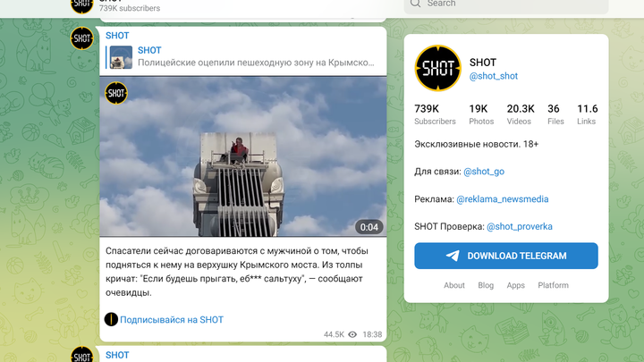Click the 0:04 video duration badge

369,227
